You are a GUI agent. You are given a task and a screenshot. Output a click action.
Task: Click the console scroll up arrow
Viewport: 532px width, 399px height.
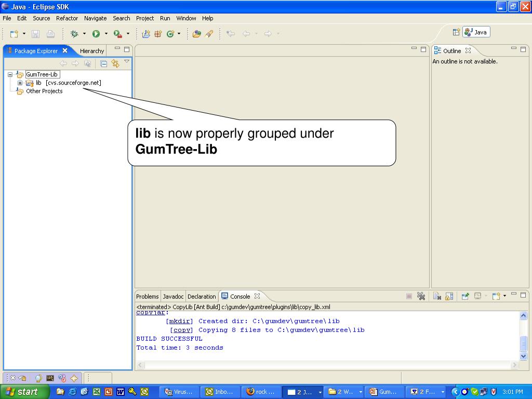click(x=523, y=315)
